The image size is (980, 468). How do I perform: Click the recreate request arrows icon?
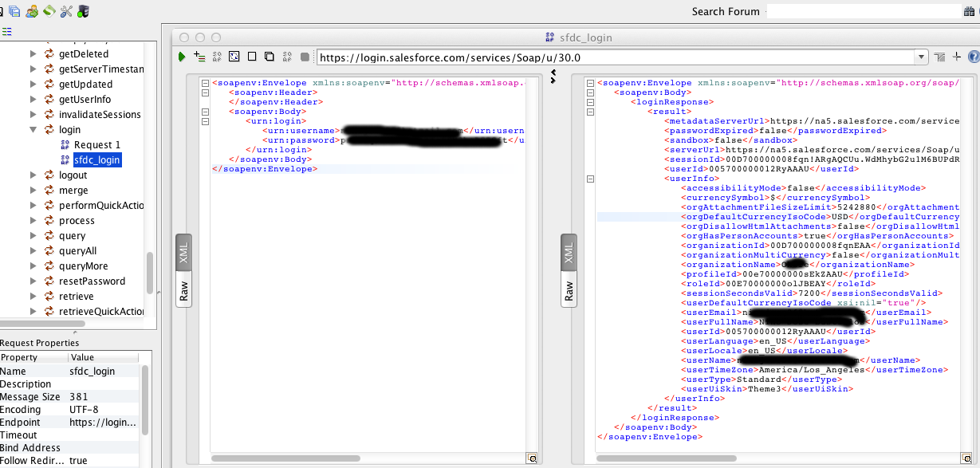pos(234,57)
